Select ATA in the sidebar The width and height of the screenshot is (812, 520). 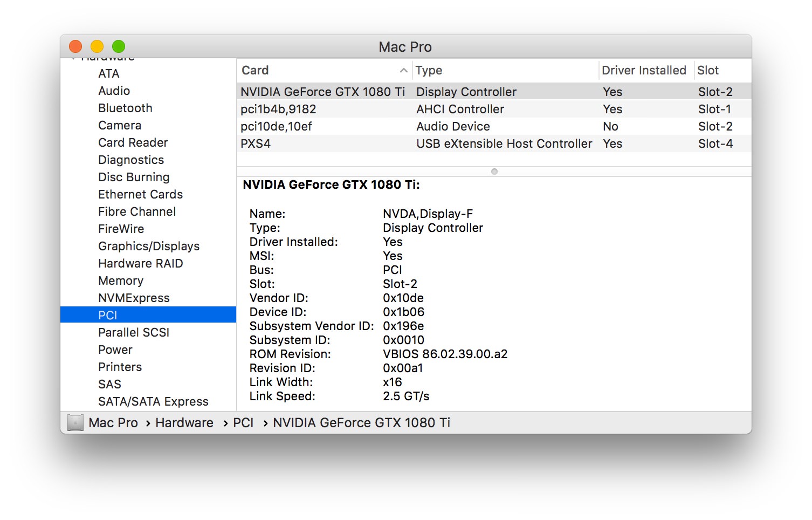pos(108,73)
